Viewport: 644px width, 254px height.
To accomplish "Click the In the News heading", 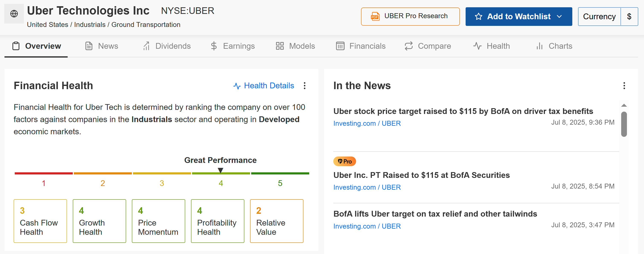I will (362, 86).
